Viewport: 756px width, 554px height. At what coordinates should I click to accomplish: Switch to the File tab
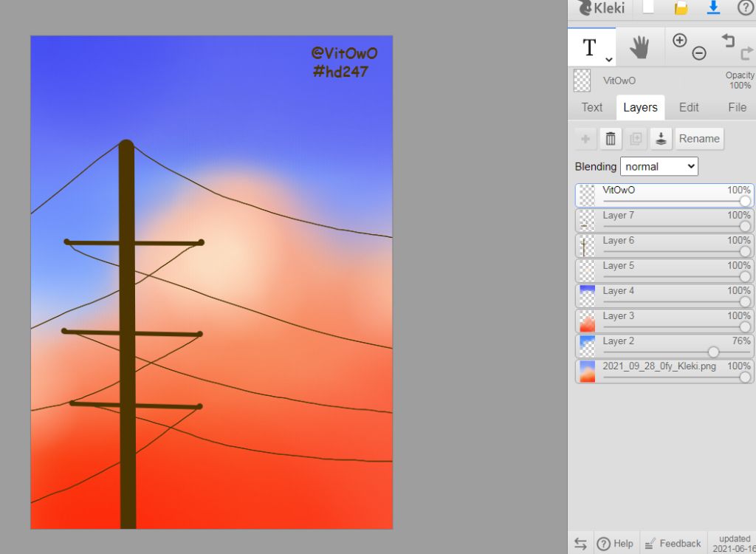737,107
